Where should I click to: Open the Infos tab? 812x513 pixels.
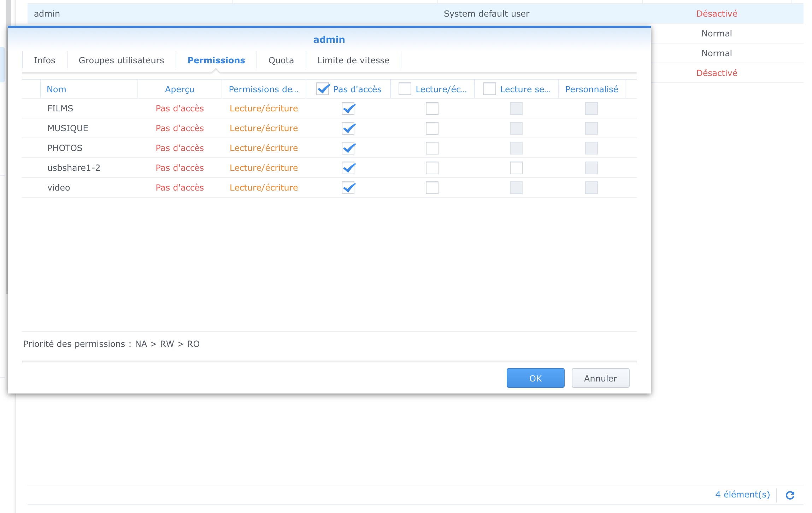[x=45, y=60]
